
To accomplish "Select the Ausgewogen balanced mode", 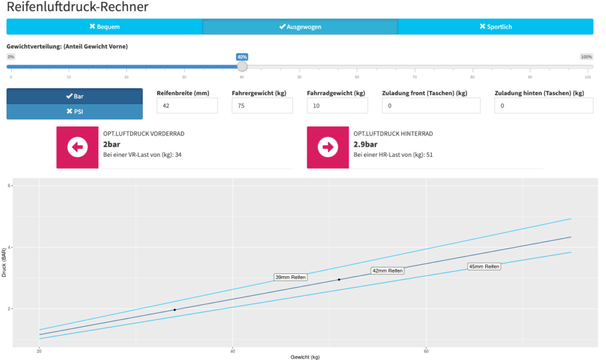I will pyautogui.click(x=300, y=27).
